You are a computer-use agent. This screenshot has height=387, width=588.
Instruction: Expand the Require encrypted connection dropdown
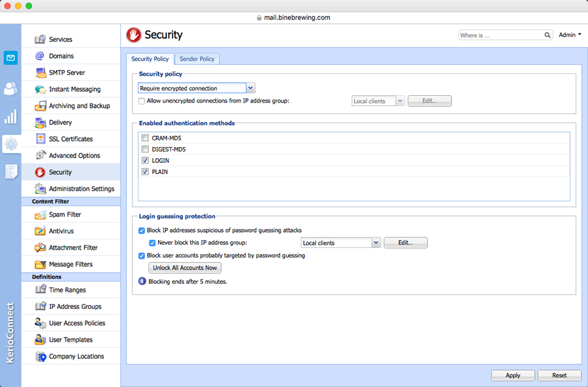coord(251,89)
